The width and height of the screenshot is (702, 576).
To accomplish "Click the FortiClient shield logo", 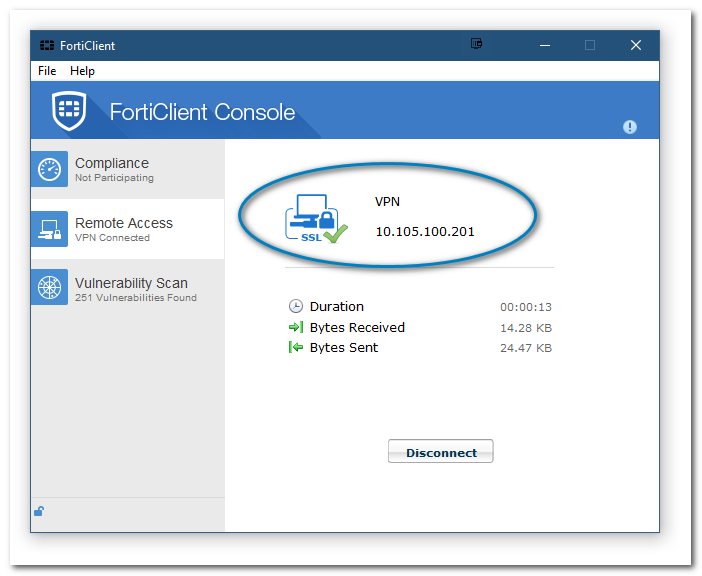I will [x=69, y=111].
